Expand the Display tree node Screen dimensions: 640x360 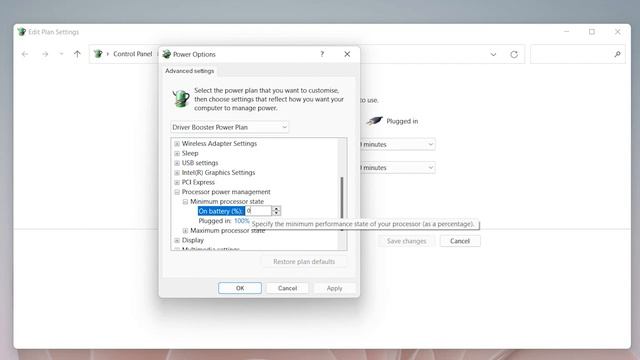pyautogui.click(x=177, y=240)
